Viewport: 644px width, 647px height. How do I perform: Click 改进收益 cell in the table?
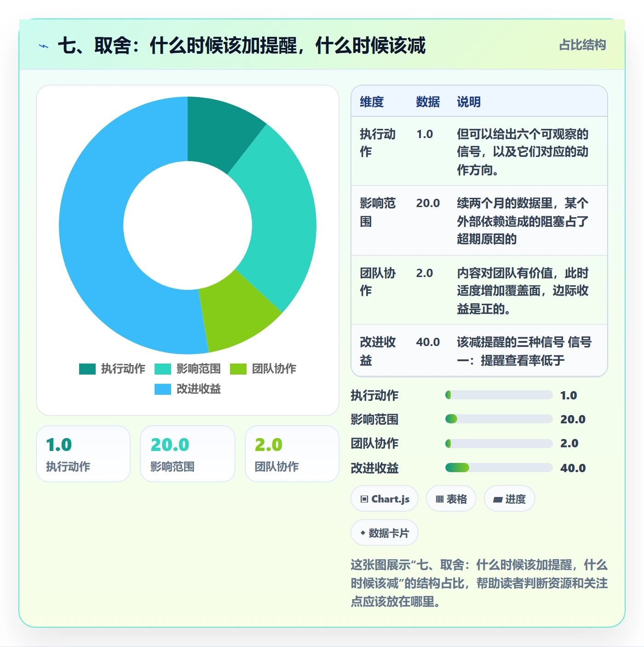[378, 351]
